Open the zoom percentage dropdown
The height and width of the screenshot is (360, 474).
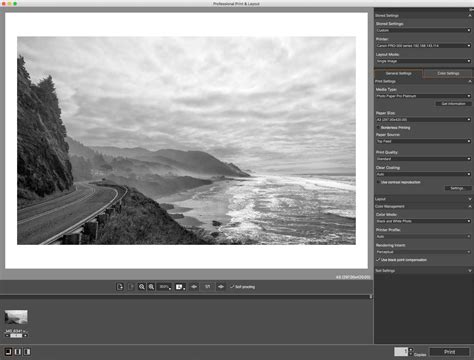(165, 287)
